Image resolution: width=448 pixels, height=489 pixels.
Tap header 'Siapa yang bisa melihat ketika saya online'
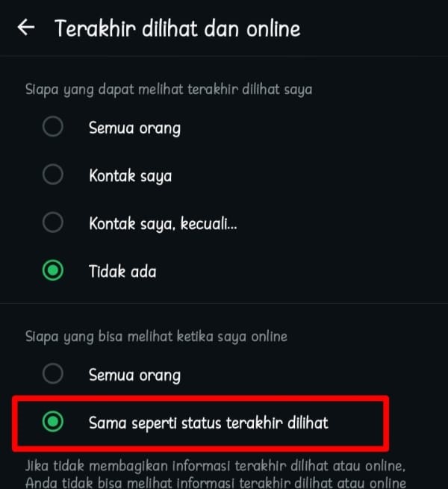[x=156, y=337]
